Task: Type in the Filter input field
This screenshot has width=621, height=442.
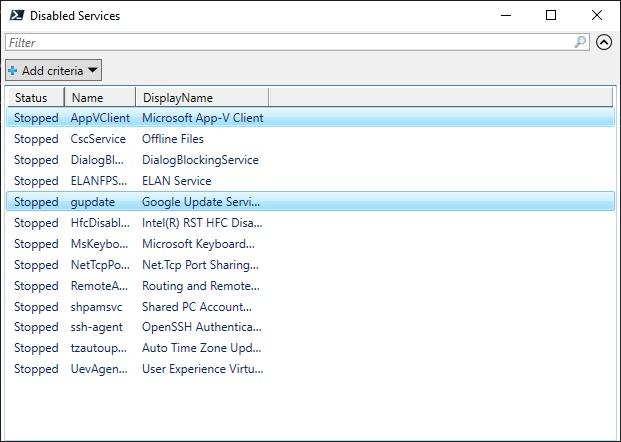Action: pyautogui.click(x=290, y=42)
